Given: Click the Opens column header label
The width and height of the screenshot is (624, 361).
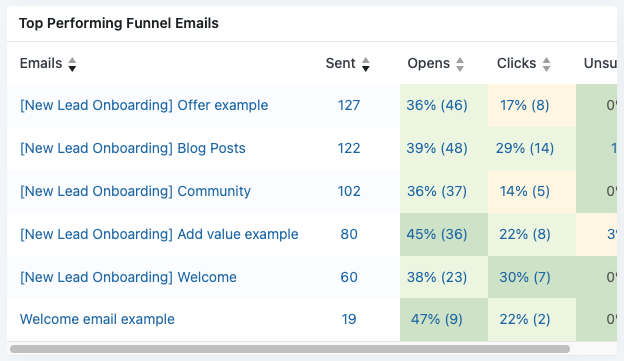Looking at the screenshot, I should 429,64.
